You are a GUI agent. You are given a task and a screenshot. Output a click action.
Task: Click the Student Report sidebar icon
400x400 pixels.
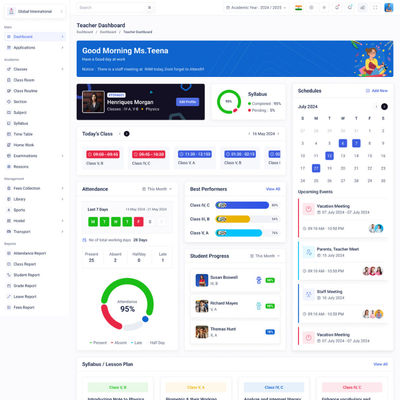[9, 275]
